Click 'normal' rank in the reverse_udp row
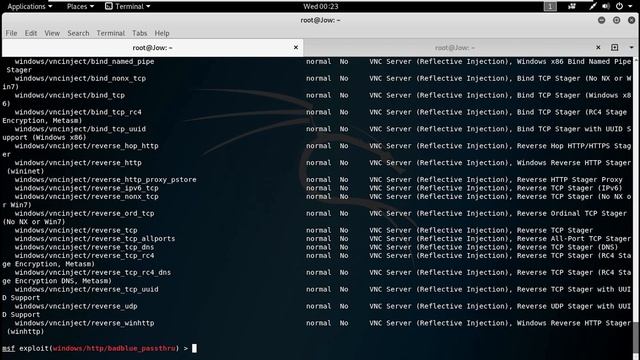Image resolution: width=640 pixels, height=360 pixels. point(319,306)
